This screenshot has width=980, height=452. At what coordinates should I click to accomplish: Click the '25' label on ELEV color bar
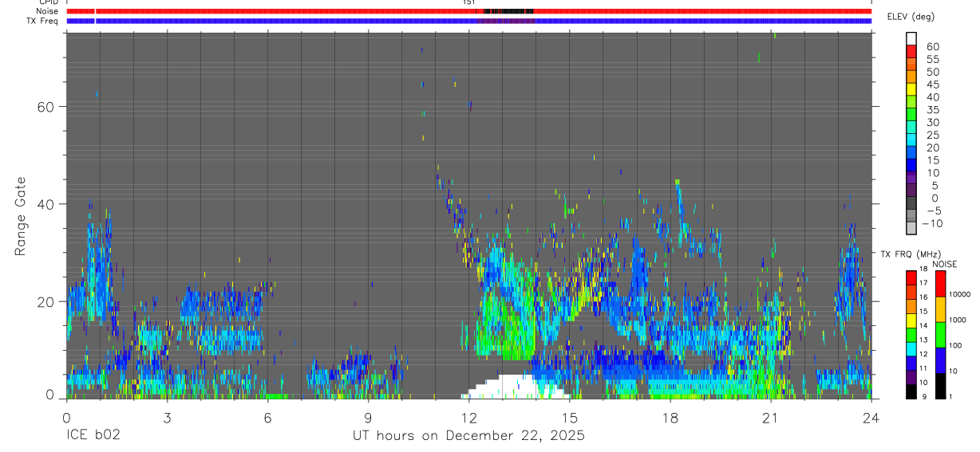[x=932, y=136]
